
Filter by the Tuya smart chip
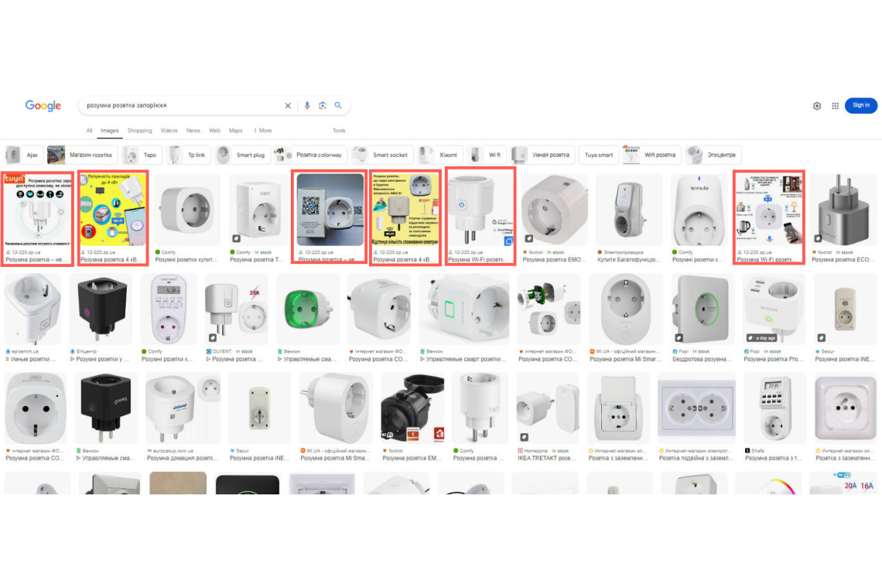[x=599, y=155]
